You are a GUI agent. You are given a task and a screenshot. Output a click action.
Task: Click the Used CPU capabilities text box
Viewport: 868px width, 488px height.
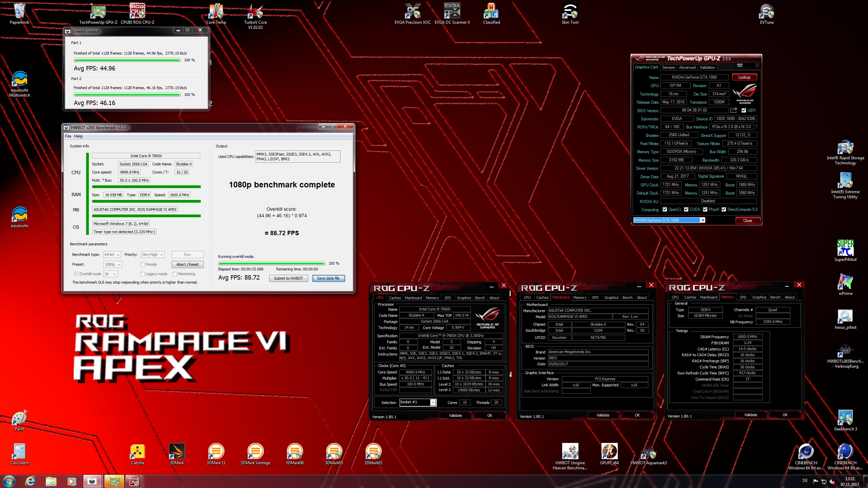(x=298, y=157)
